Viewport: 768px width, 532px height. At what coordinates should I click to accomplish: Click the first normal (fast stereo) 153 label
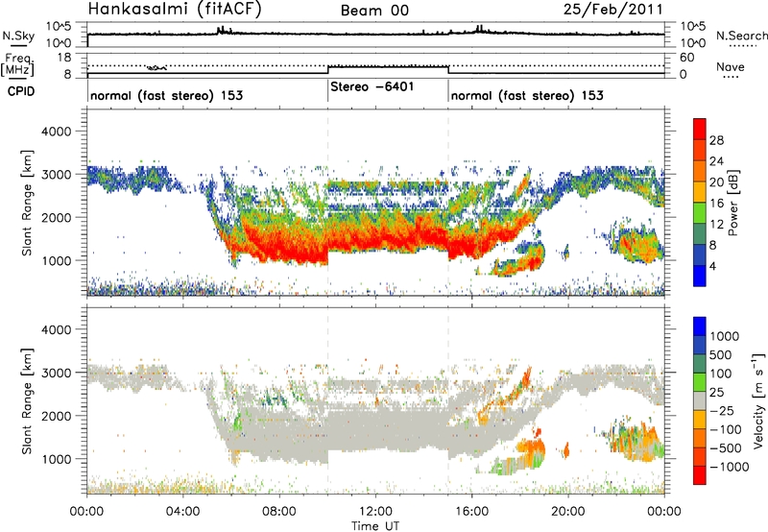pyautogui.click(x=166, y=95)
